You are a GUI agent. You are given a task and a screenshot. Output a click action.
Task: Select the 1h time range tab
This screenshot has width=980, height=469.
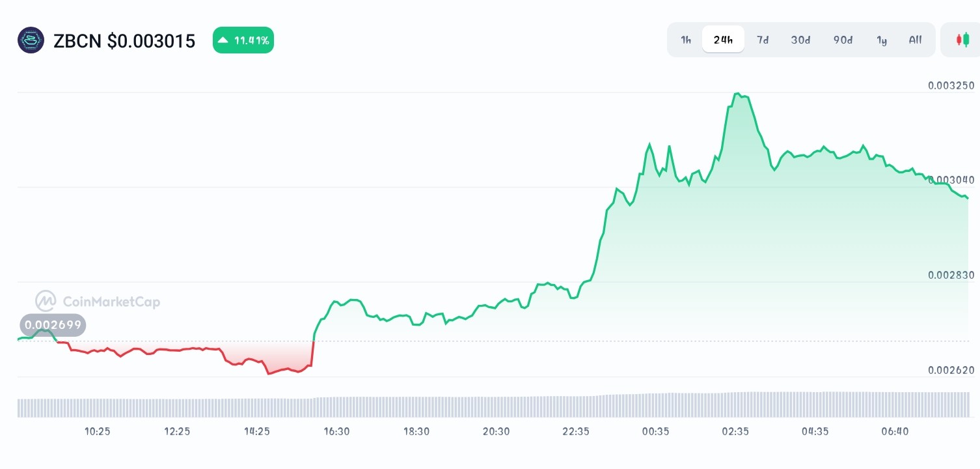[686, 40]
